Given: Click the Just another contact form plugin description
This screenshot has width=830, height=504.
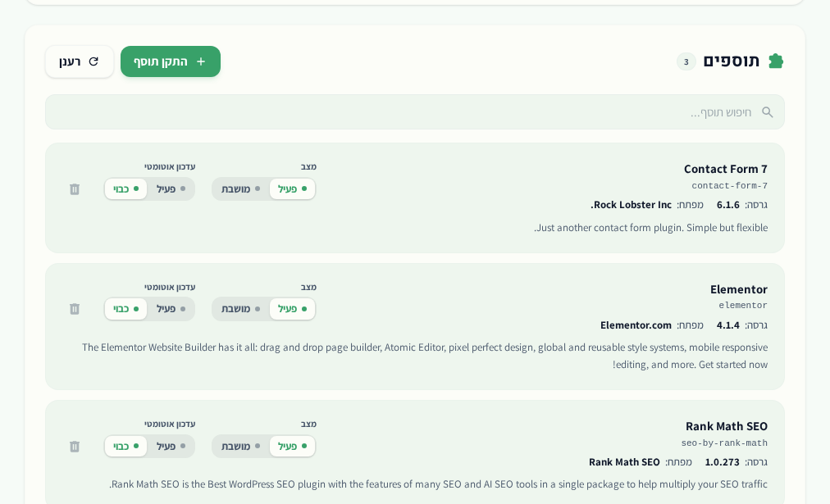Looking at the screenshot, I should 650,228.
